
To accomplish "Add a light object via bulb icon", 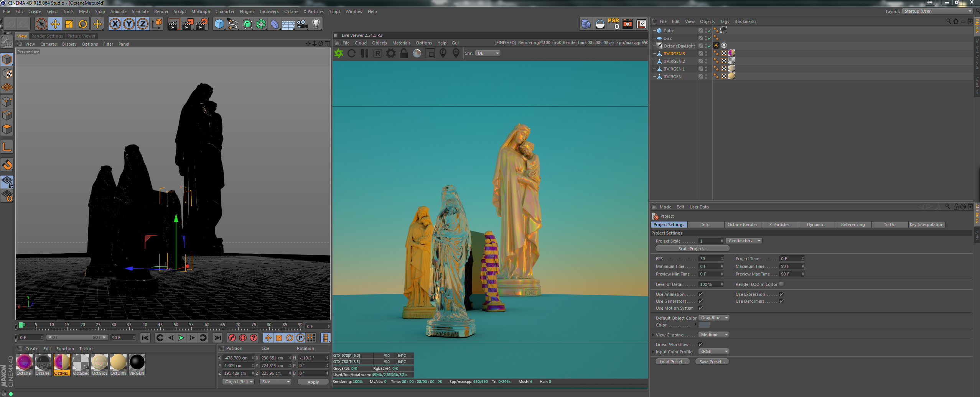I will coord(316,24).
